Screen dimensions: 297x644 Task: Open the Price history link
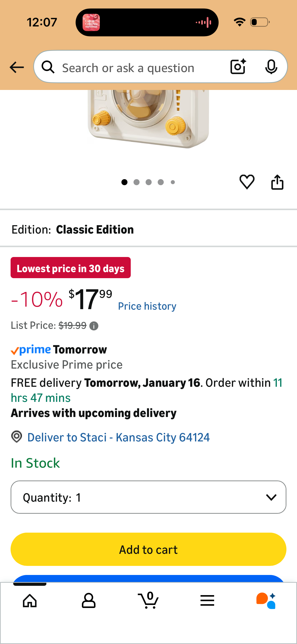[x=147, y=306]
